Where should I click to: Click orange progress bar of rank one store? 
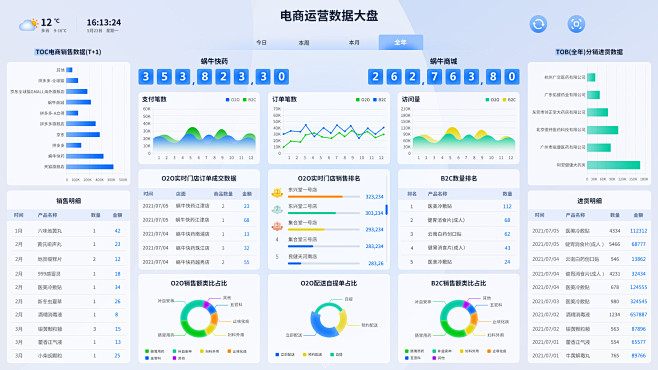(x=315, y=196)
